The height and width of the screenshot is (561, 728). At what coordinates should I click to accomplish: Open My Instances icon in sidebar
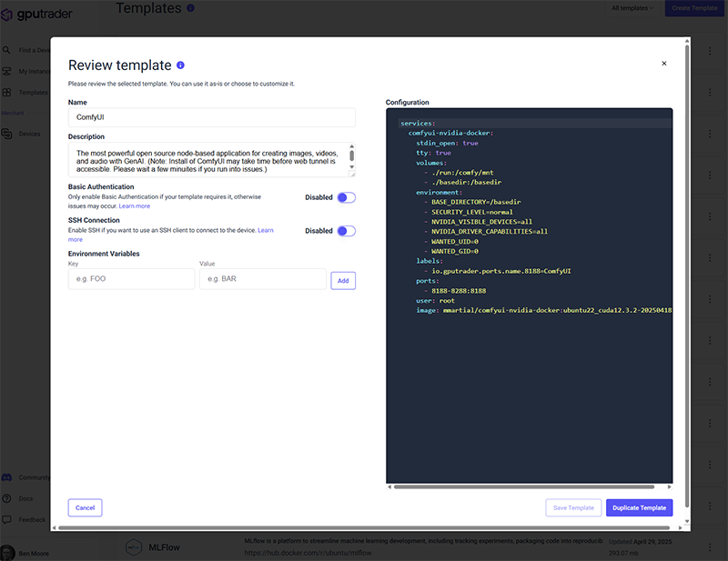coord(6,71)
